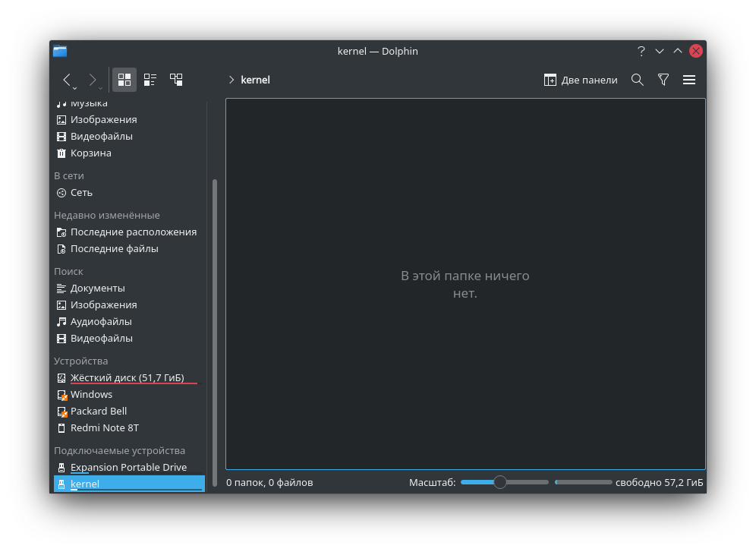Switch to details tree view mode

tap(176, 80)
